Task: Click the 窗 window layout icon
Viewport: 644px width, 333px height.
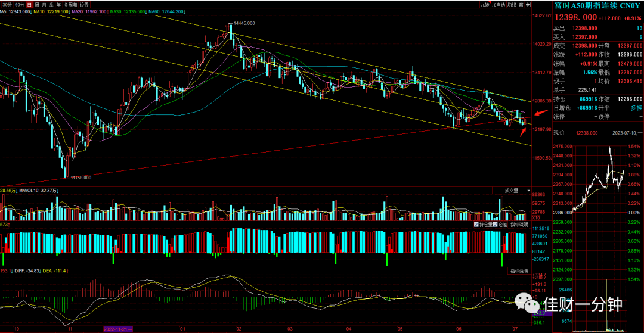Action: click(x=521, y=5)
